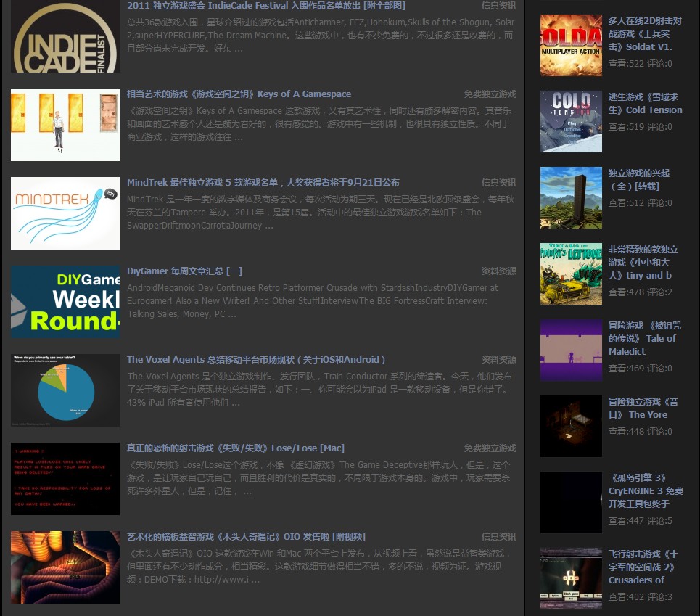Open the DiyGamer 每周文章汇总 article title
Screen dimensions: 700x616
[184, 271]
